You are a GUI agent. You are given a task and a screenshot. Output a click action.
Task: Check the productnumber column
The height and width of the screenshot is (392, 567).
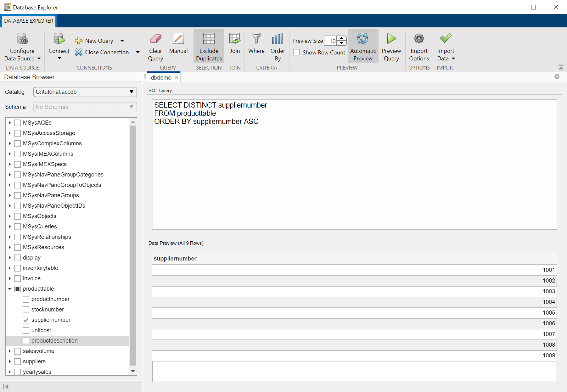click(x=26, y=299)
